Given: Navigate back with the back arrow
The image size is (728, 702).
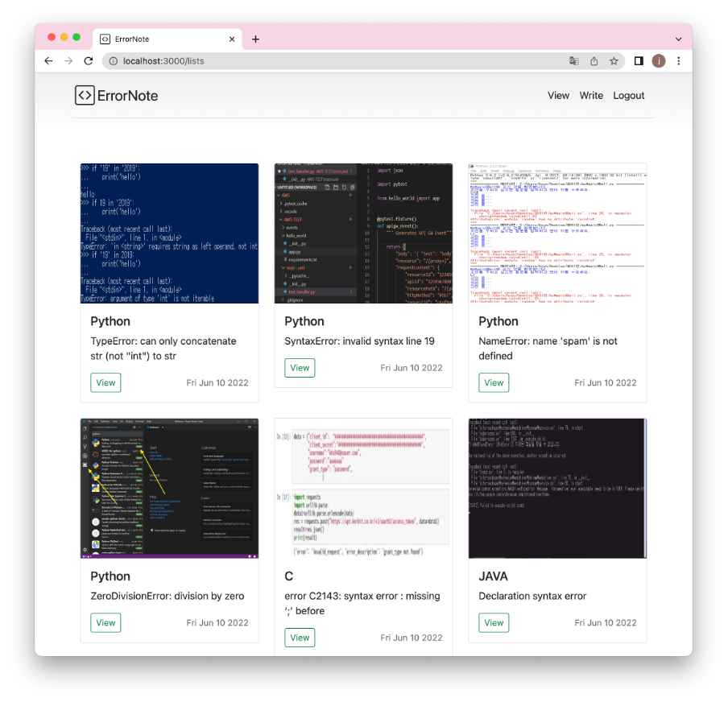Looking at the screenshot, I should pyautogui.click(x=48, y=60).
